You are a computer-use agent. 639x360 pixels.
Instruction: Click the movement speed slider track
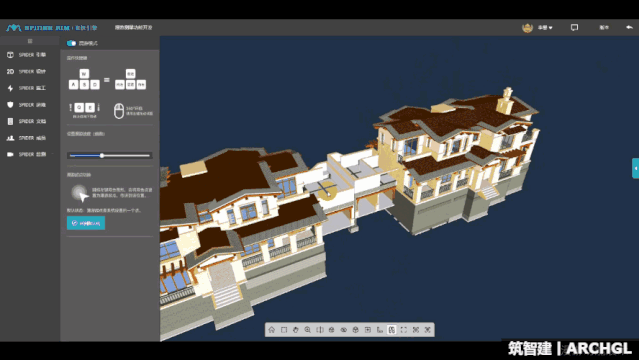110,155
